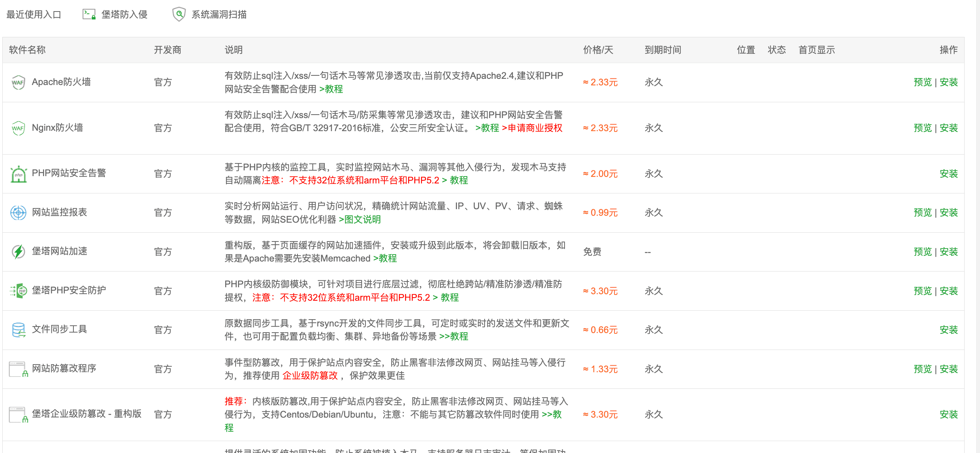Preview 堡塔网站加速 plugin

[922, 252]
